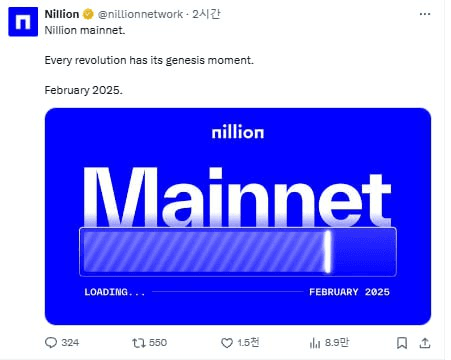Open the Nillion profile avatar
The height and width of the screenshot is (360, 451).
coord(23,22)
